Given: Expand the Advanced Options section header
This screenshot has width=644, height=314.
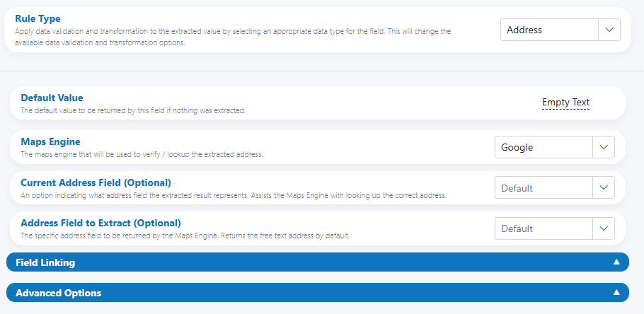Looking at the screenshot, I should tap(318, 292).
